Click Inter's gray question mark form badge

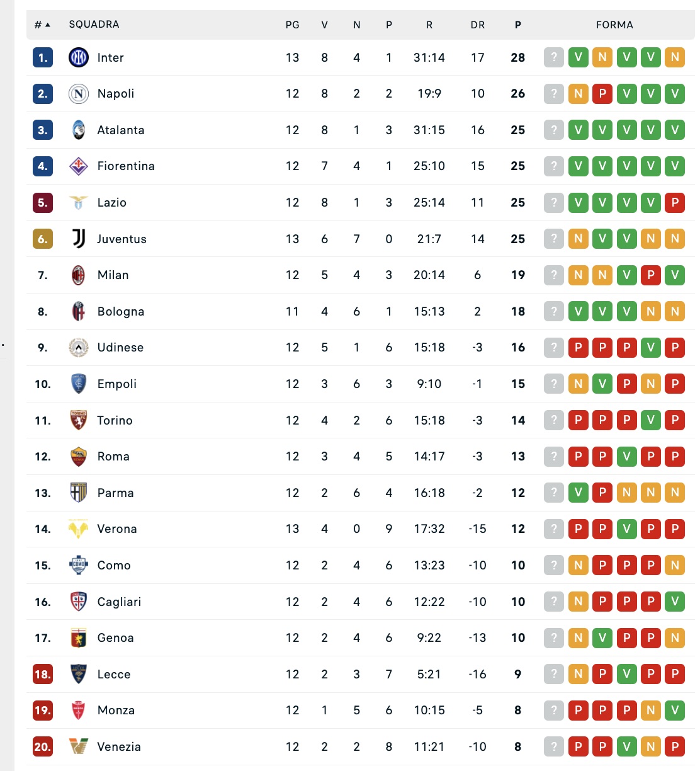tap(554, 57)
